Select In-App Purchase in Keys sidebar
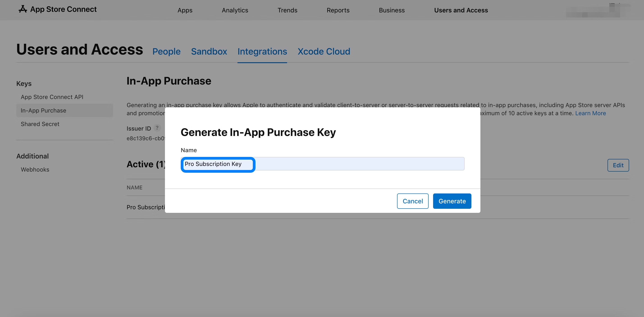644x317 pixels. point(43,110)
